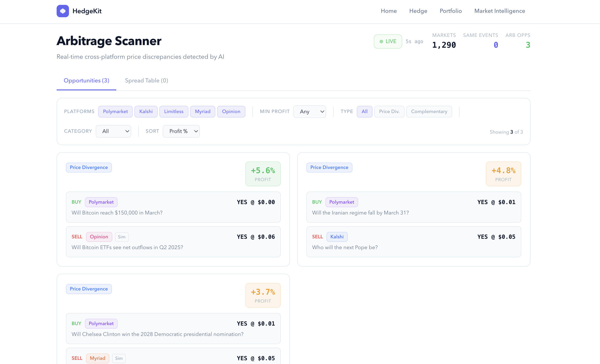Switch to the Spread Table tab
The image size is (600, 364).
[146, 81]
